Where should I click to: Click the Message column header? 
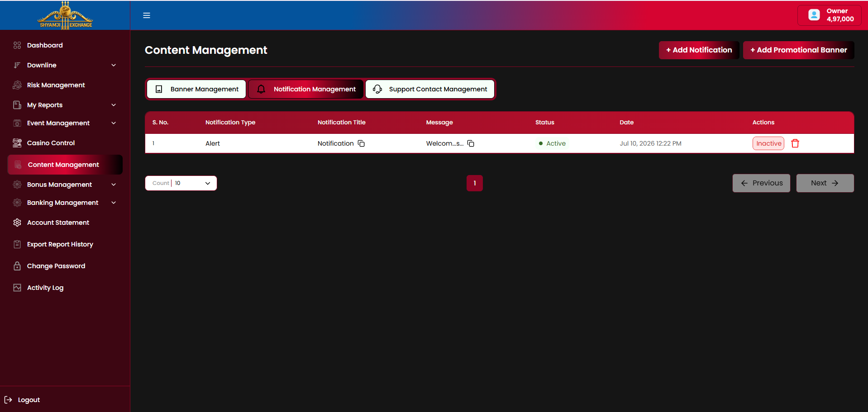point(439,123)
